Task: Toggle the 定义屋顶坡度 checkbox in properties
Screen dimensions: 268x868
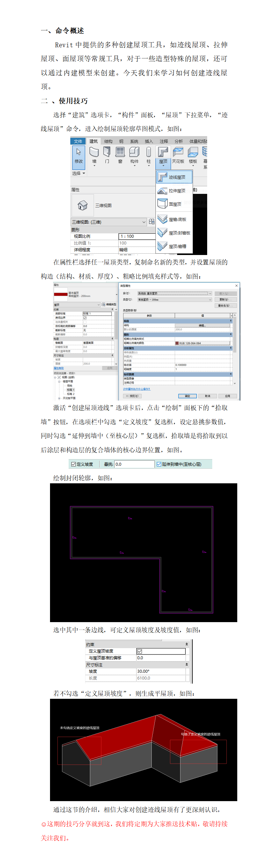Action: coord(140,651)
